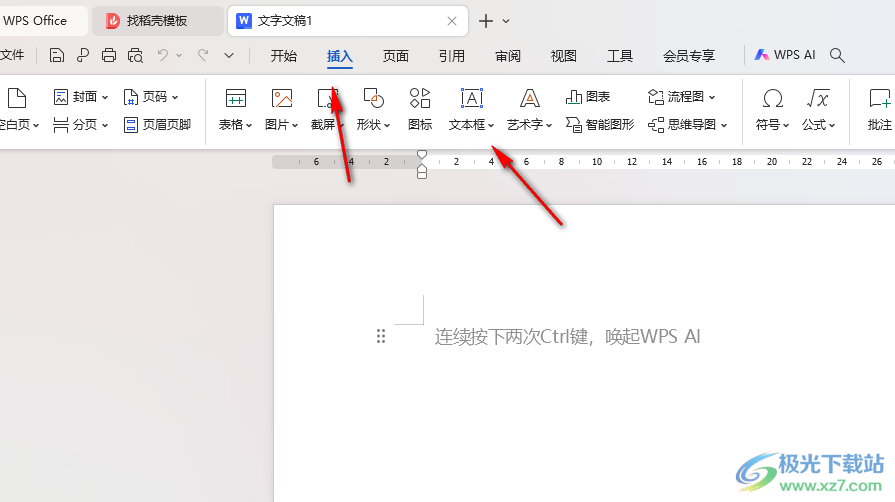Expand the 页码 page number dropdown
The image size is (895, 502).
[175, 98]
